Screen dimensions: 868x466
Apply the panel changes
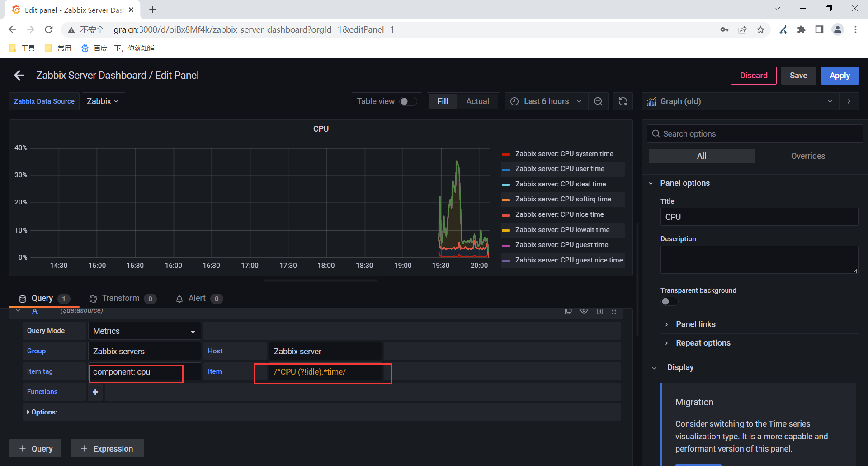pos(840,76)
